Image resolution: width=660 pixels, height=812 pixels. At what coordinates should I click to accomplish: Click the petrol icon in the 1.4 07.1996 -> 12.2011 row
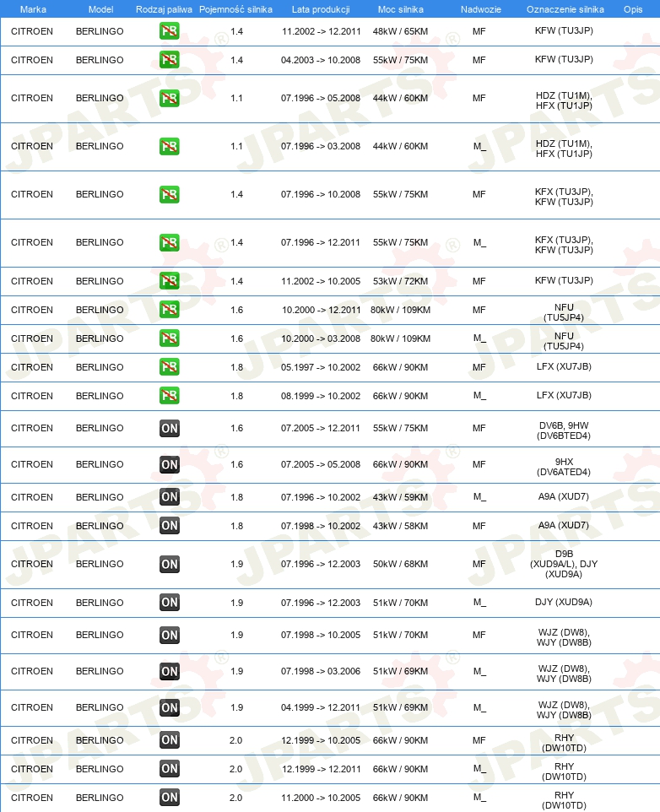[x=170, y=242]
